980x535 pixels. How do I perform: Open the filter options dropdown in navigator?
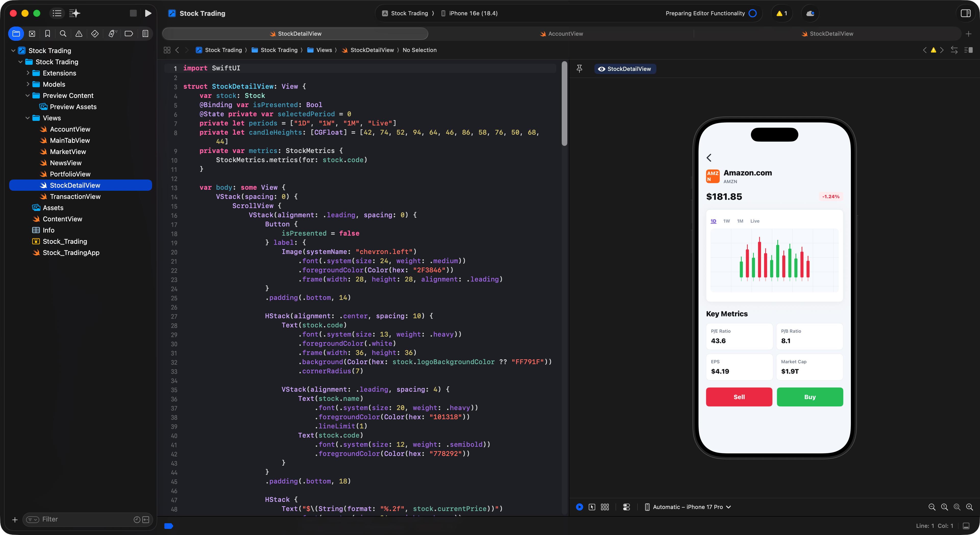tap(33, 519)
